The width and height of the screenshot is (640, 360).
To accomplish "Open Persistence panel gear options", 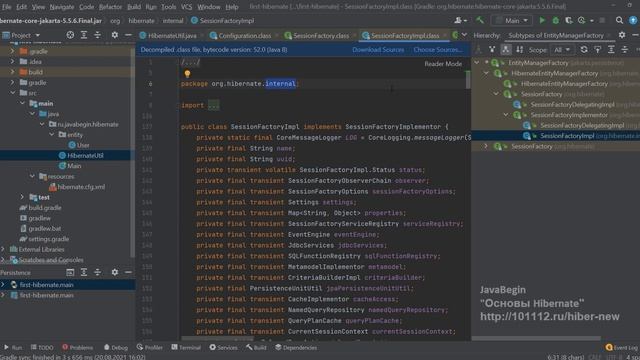I will (115, 272).
